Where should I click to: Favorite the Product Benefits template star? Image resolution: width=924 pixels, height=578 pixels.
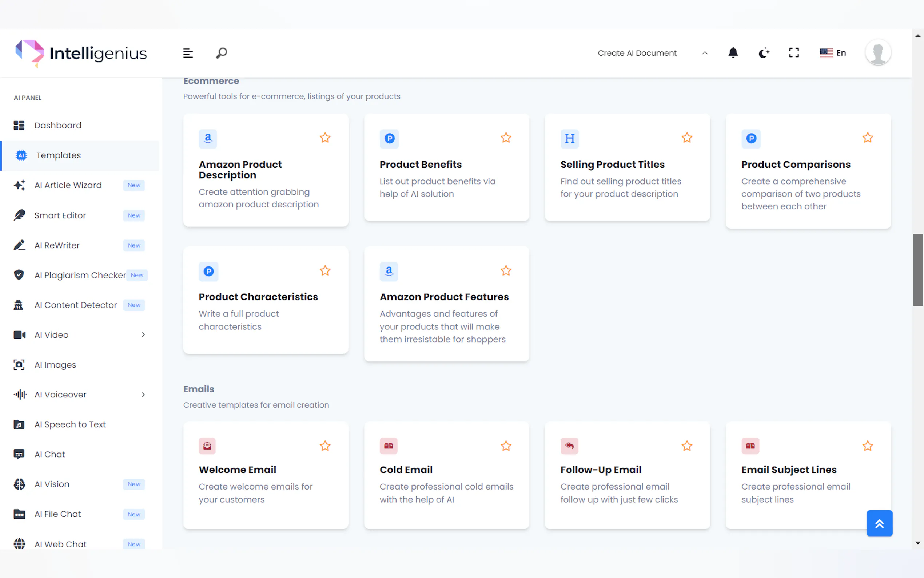506,138
